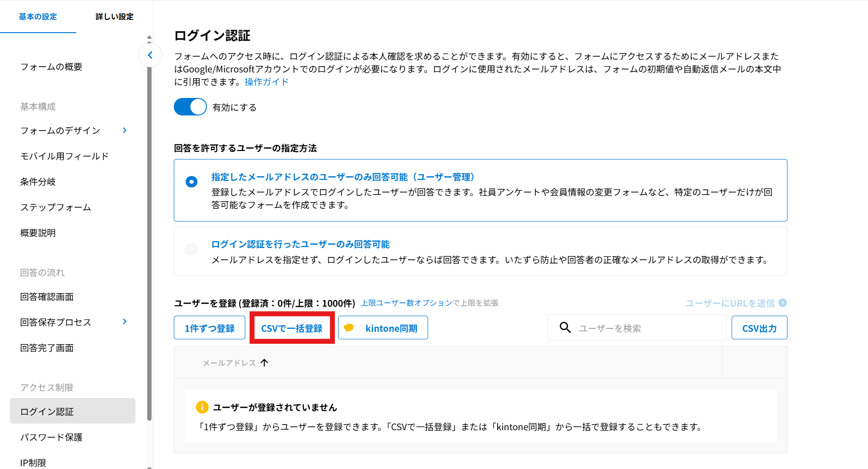Viewport: 868px width, 469px height.
Task: Expand the フォームのデザイン submenu chevron
Action: [x=125, y=130]
